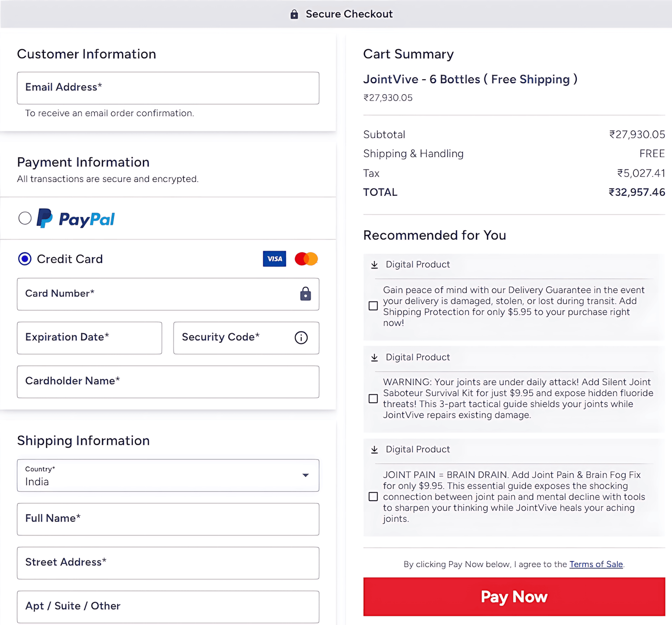Enable the Shipping Protection checkbox
The width and height of the screenshot is (672, 625).
pos(373,306)
